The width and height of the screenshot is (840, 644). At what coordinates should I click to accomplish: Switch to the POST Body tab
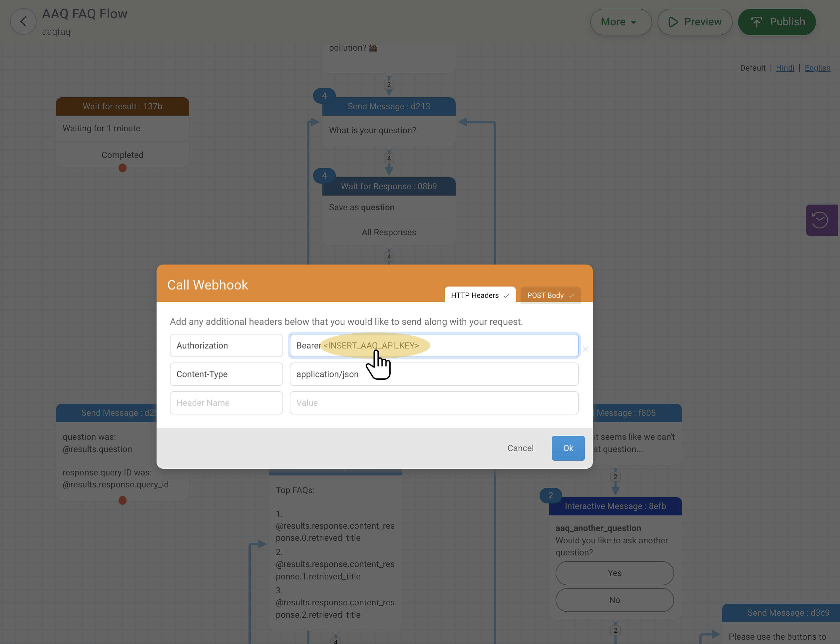(550, 295)
